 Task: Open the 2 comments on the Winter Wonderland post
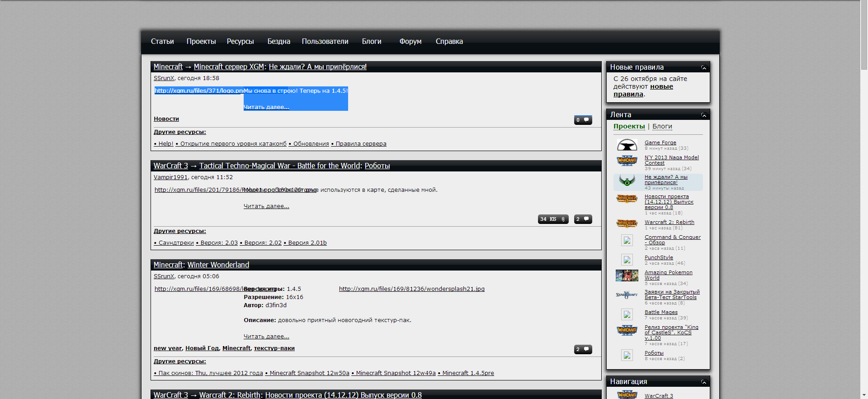point(583,349)
